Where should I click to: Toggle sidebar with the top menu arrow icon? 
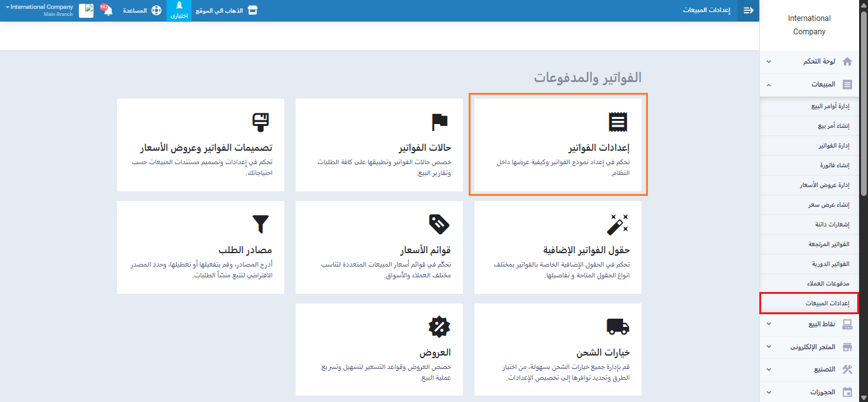pos(748,11)
